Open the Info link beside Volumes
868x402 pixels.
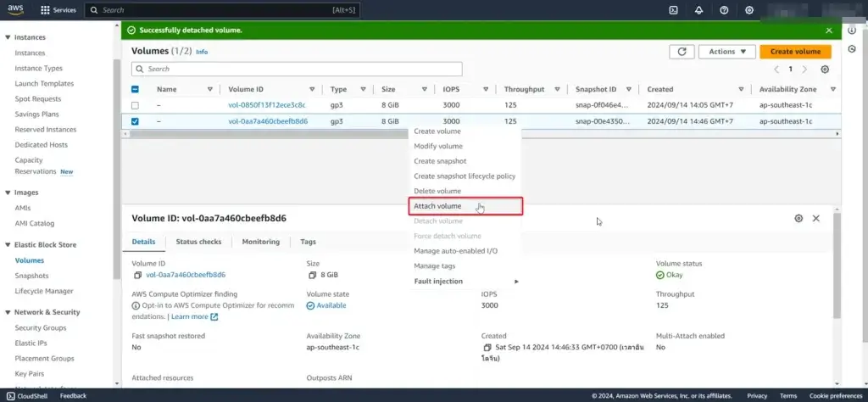click(202, 52)
